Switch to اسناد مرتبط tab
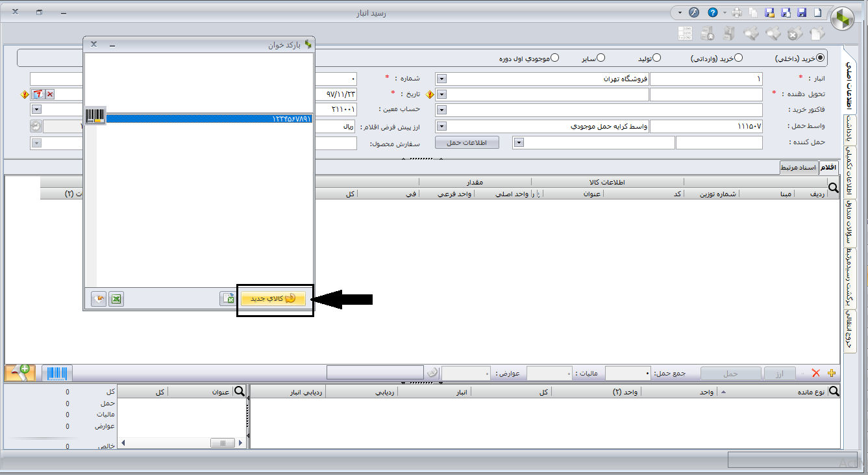The width and height of the screenshot is (868, 475). pyautogui.click(x=799, y=168)
